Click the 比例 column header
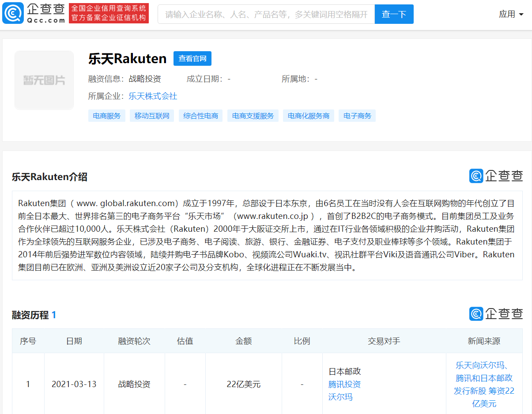532x414 pixels. pos(302,341)
